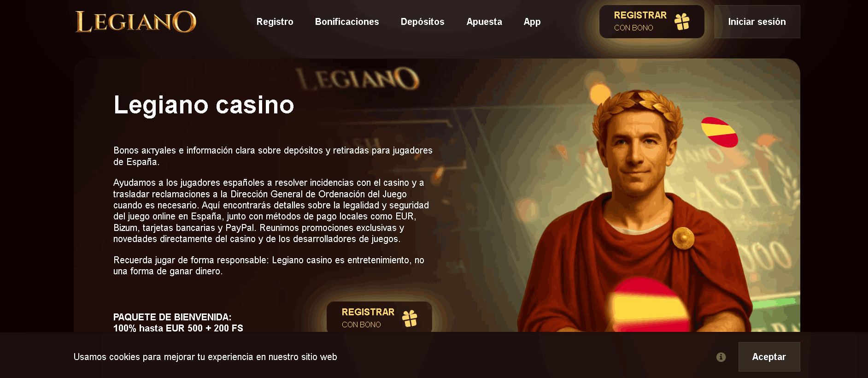Click the Legiano casino heading

coord(204,105)
